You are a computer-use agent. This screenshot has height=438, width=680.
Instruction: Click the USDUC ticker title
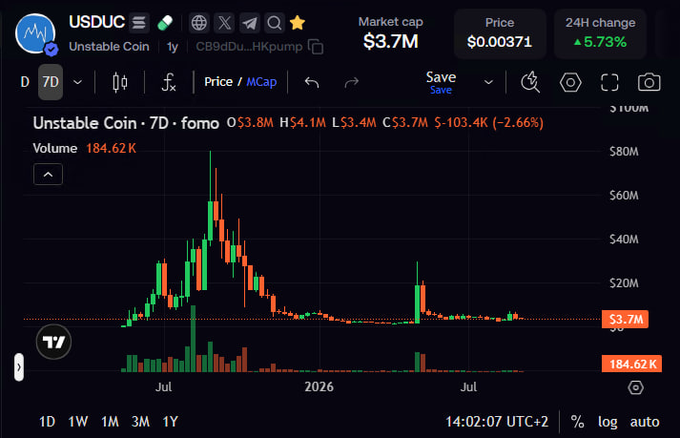tap(97, 22)
